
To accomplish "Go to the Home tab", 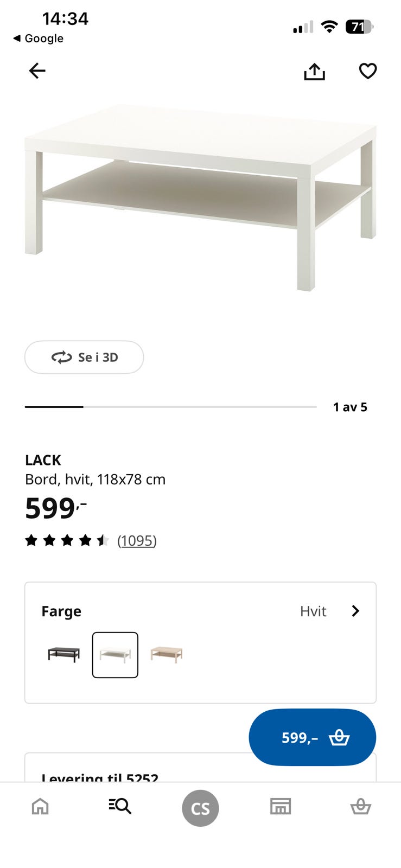I will coord(40,807).
